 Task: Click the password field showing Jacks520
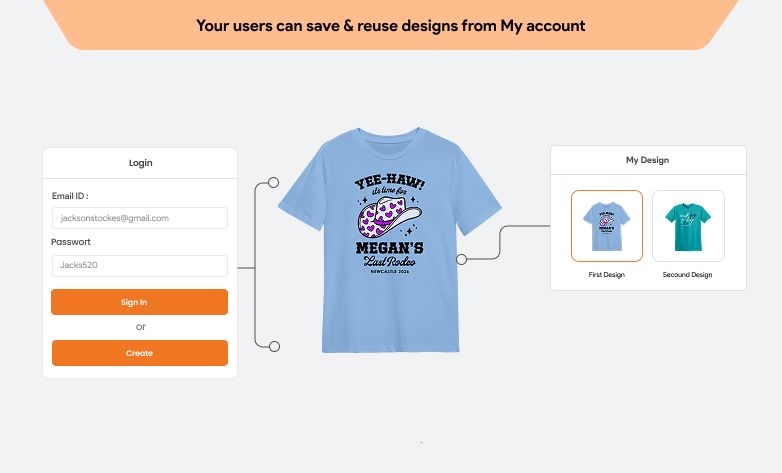(x=139, y=266)
